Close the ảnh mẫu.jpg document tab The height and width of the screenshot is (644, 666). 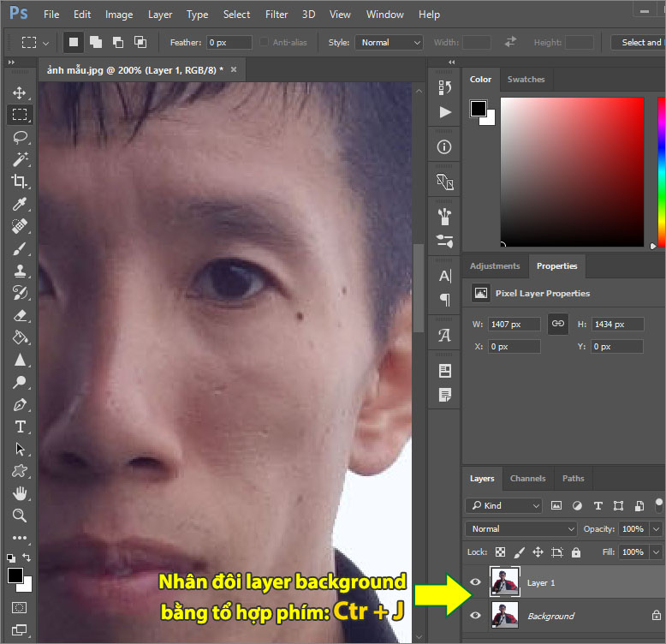pos(234,69)
